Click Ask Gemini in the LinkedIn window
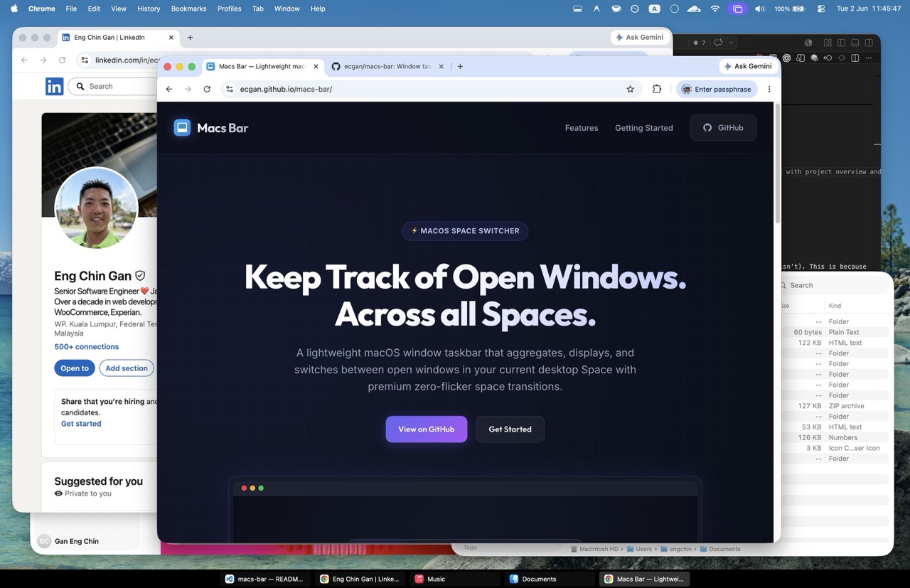The height and width of the screenshot is (588, 910). (x=640, y=37)
